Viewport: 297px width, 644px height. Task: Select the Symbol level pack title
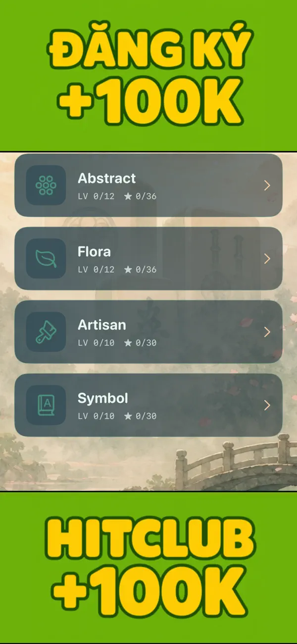[103, 398]
